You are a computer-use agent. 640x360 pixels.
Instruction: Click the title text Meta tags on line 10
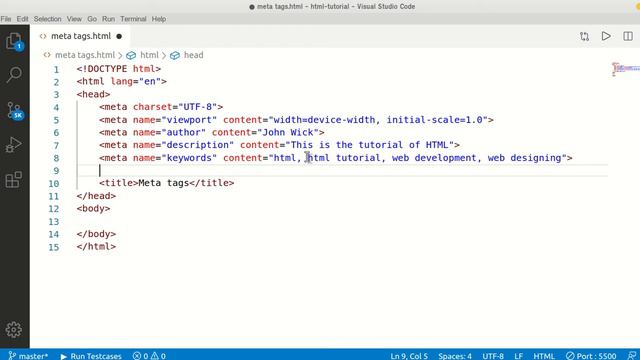164,183
